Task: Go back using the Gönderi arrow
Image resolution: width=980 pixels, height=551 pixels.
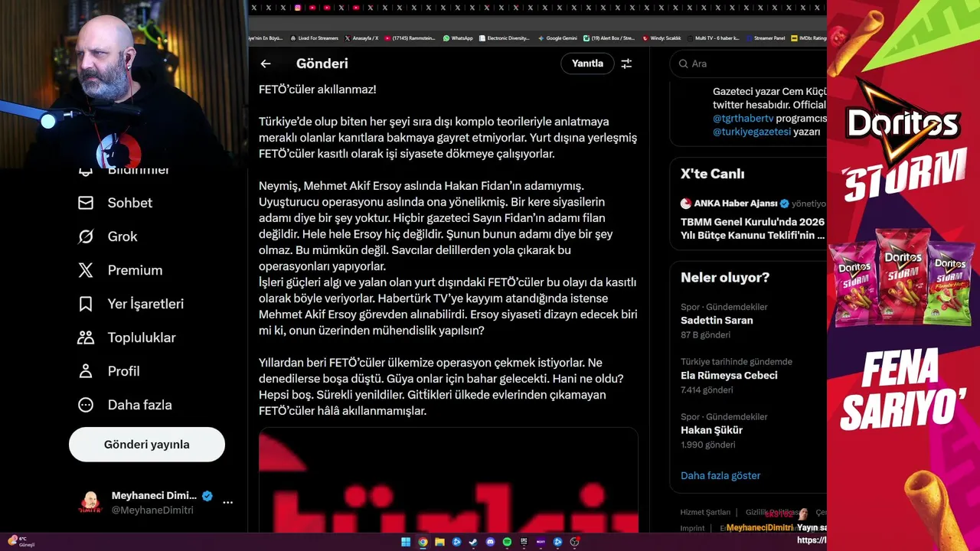Action: [x=266, y=64]
